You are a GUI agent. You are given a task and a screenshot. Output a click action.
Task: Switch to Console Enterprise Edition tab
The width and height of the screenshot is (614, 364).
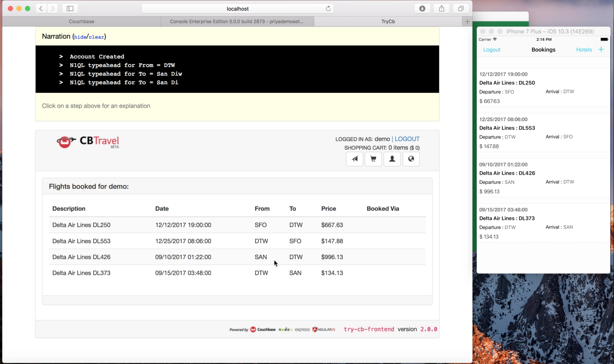click(237, 22)
